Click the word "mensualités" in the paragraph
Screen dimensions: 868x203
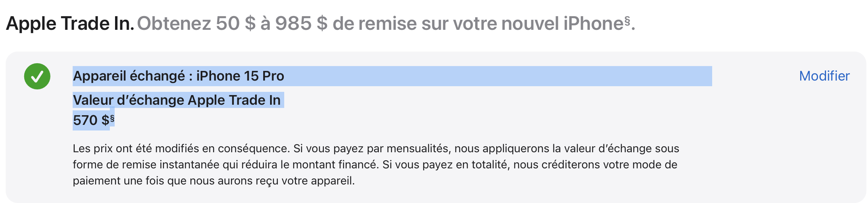coord(418,149)
